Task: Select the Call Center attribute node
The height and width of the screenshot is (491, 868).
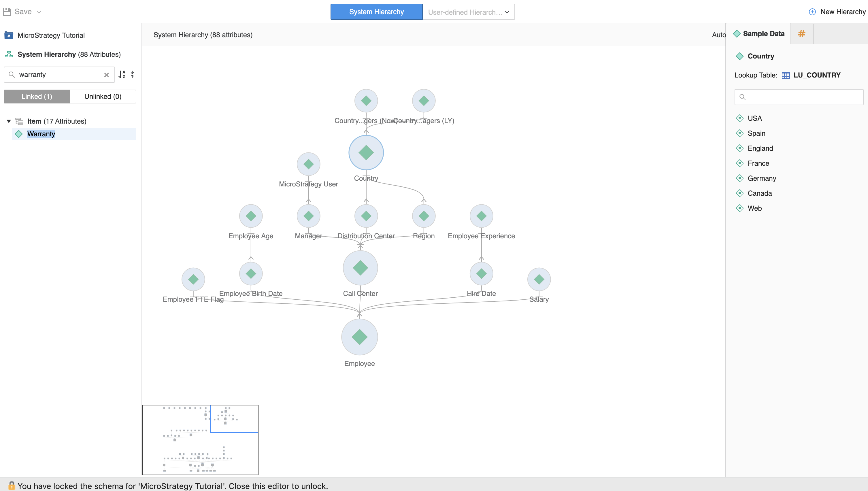Action: tap(360, 268)
